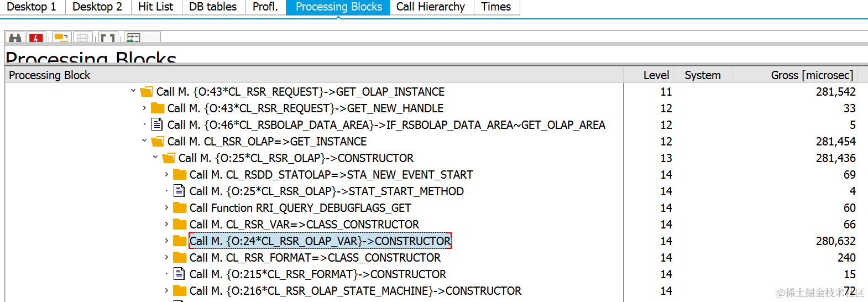This screenshot has height=302, width=868.
Task: Click the folder icon of CL_RSR_OLAP_VAR CONSTRUCTOR
Action: pos(180,241)
